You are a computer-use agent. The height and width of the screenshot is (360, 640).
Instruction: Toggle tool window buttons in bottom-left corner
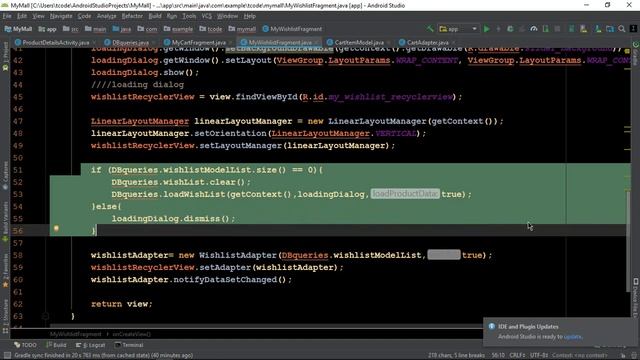(7, 356)
